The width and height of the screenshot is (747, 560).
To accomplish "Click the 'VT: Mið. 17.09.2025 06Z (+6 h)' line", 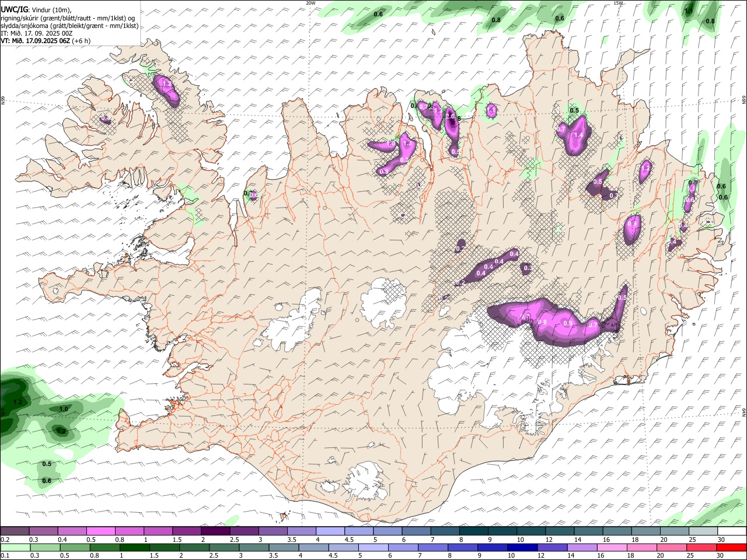I will (46, 41).
